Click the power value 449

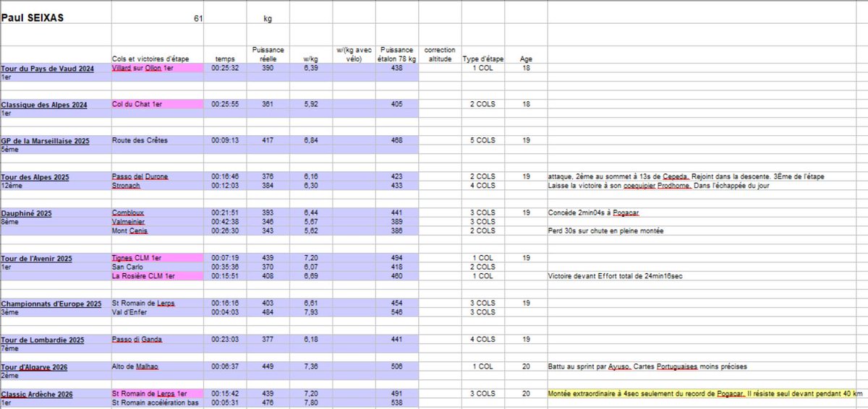(x=268, y=367)
